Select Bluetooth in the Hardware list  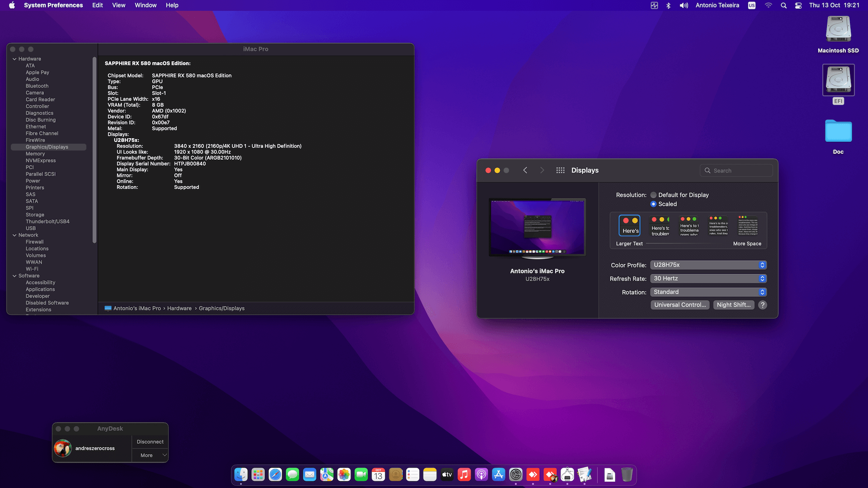37,86
